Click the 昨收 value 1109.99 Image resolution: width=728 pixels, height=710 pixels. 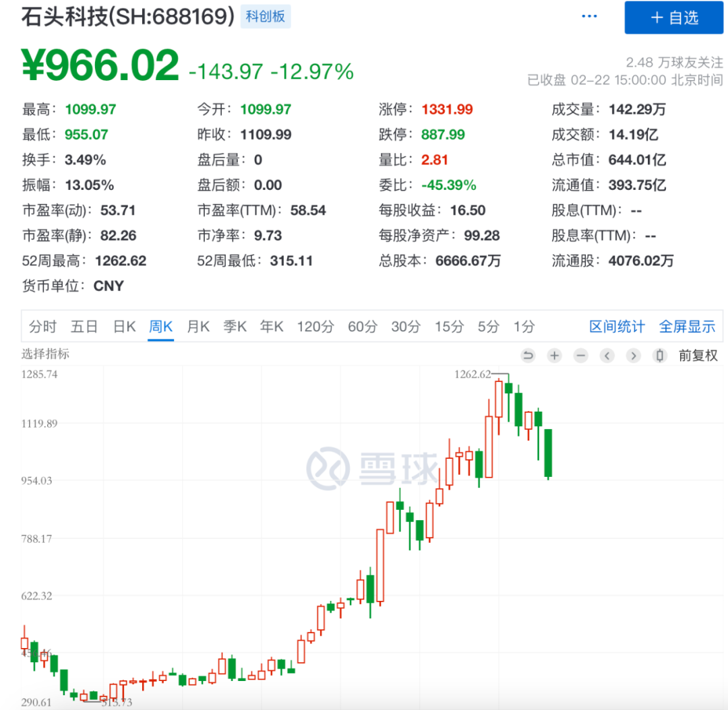pos(266,135)
